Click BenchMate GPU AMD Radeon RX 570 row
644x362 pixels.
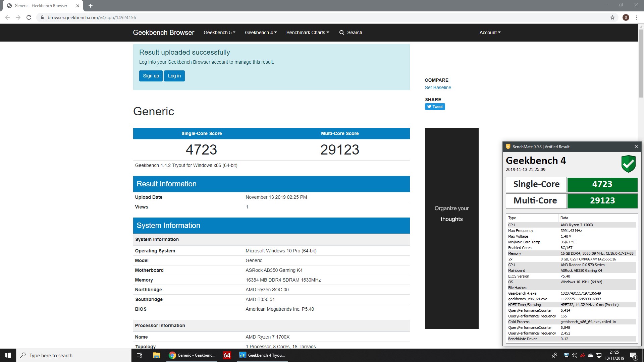tap(572, 265)
